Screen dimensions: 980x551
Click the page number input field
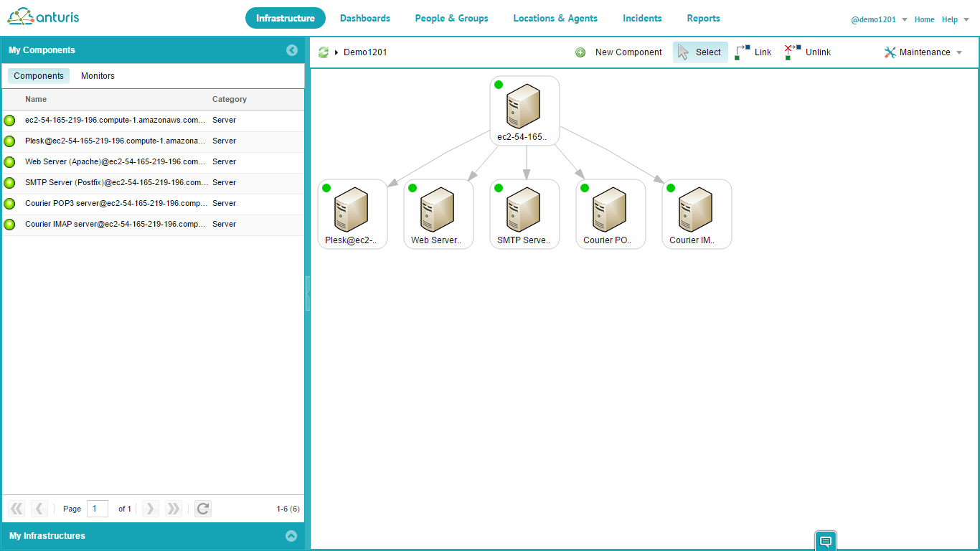97,509
